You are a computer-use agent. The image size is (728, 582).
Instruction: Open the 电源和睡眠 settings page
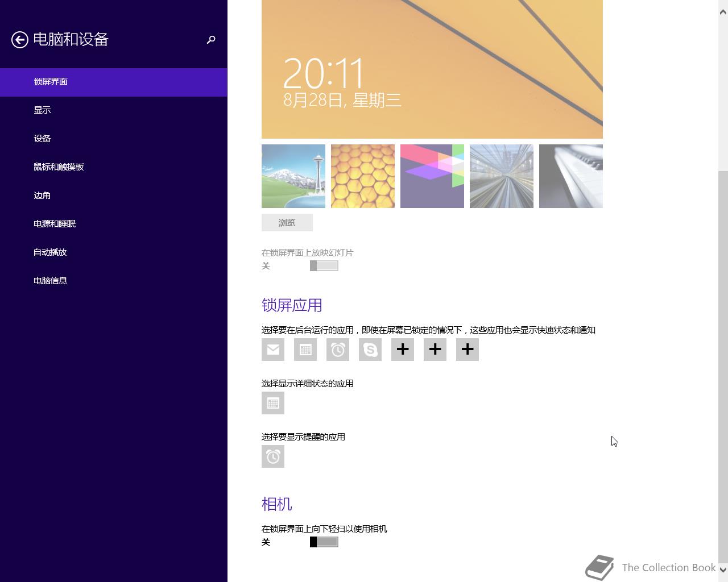point(114,224)
